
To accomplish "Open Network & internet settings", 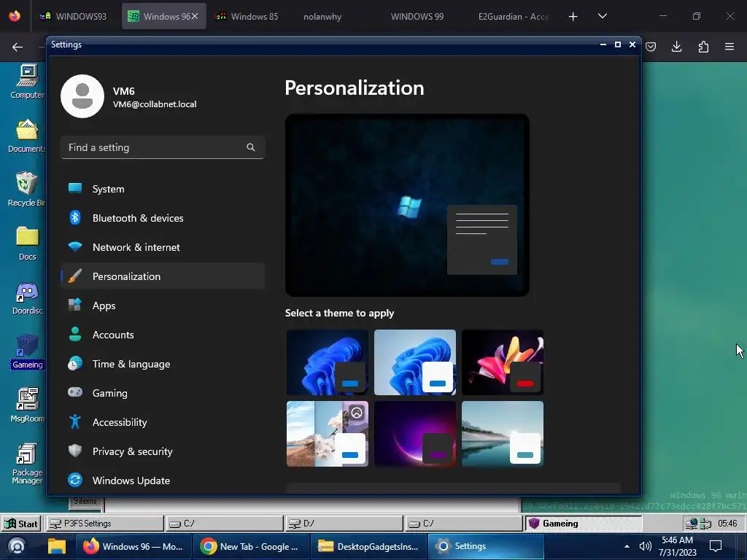I will [x=162, y=247].
